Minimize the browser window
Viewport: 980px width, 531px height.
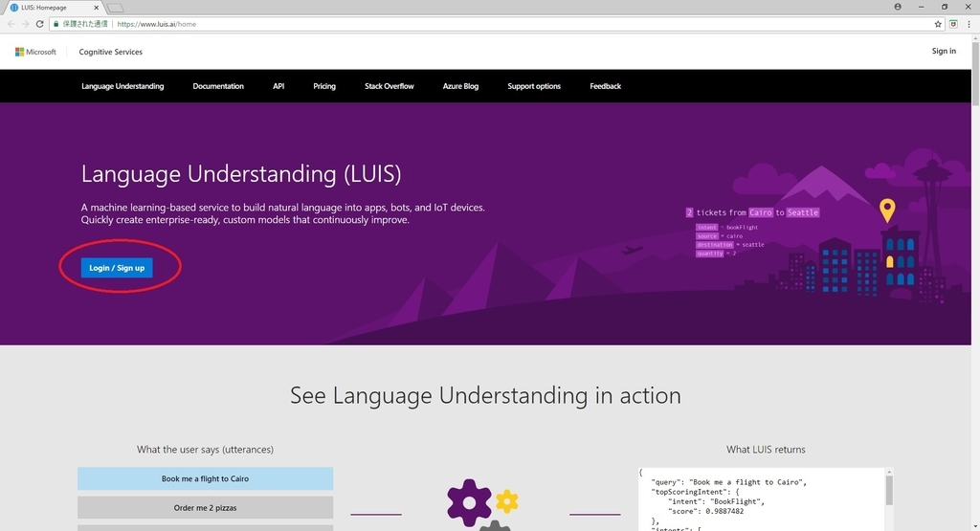point(922,7)
